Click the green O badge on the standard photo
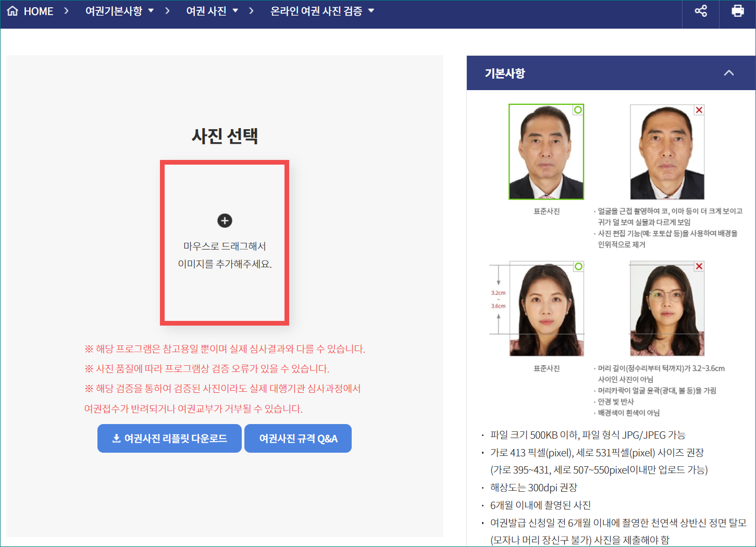This screenshot has width=756, height=547. [x=578, y=110]
